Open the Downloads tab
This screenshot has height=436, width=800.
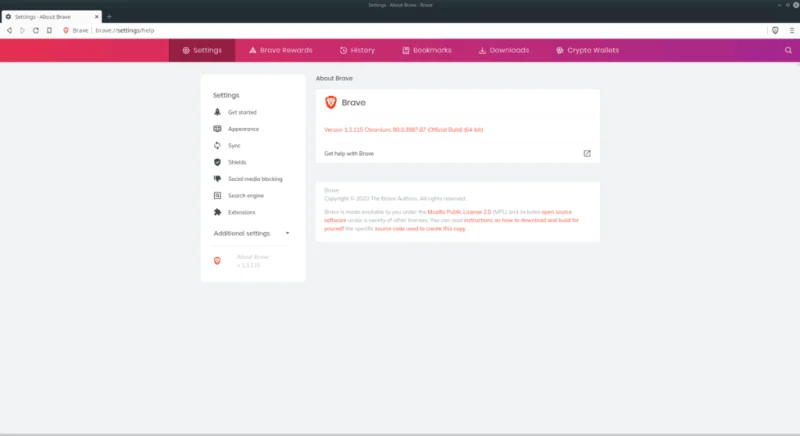point(504,50)
